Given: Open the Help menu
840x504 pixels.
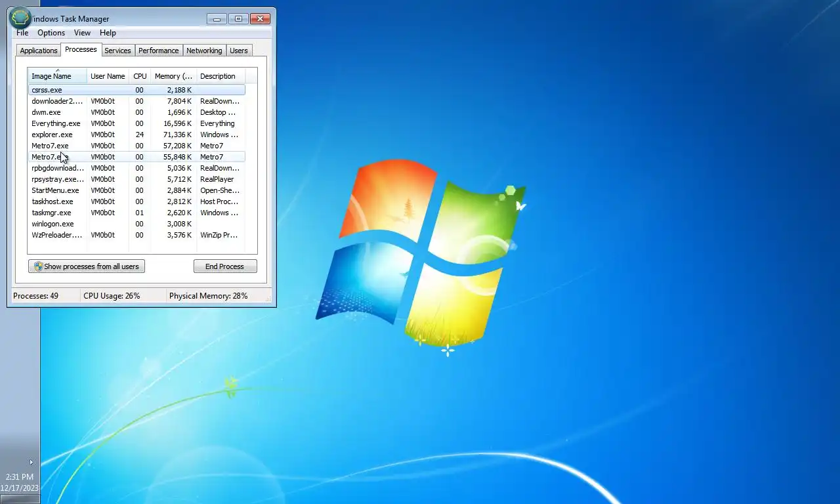Looking at the screenshot, I should (x=108, y=33).
